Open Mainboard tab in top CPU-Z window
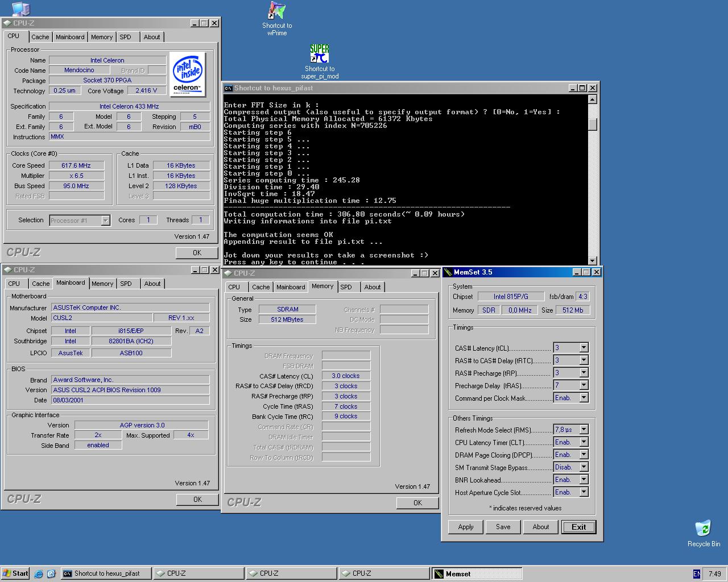 click(70, 37)
